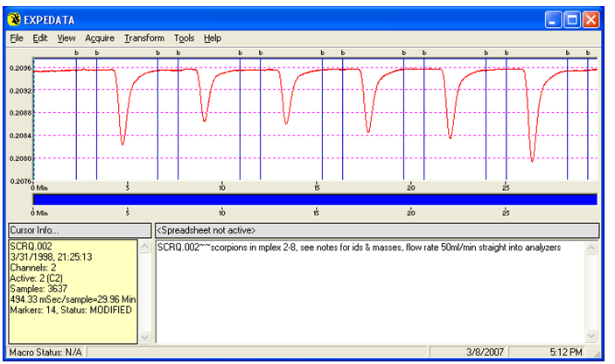The image size is (615, 364).
Task: Click up arrow of remarks text scrollbar
Action: [x=591, y=248]
